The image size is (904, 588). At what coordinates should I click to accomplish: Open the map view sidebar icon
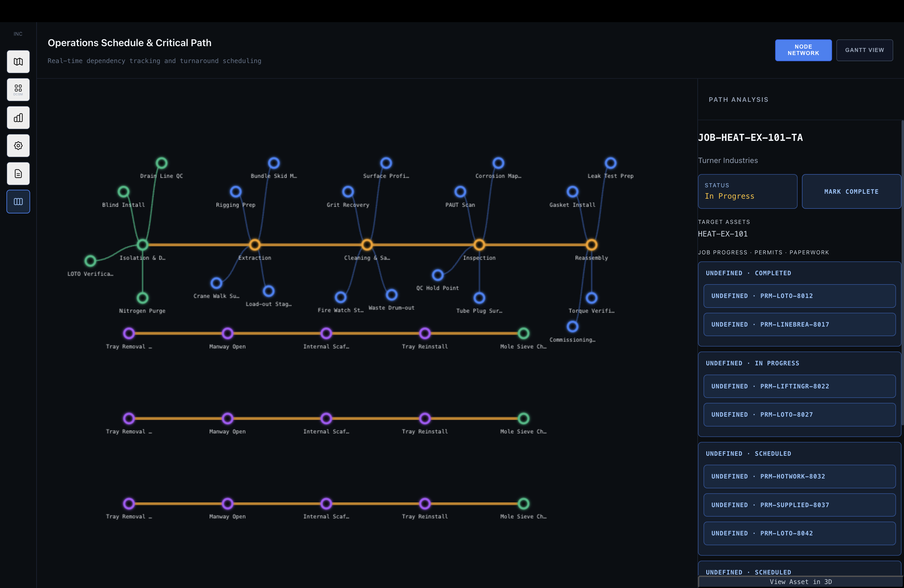tap(18, 62)
